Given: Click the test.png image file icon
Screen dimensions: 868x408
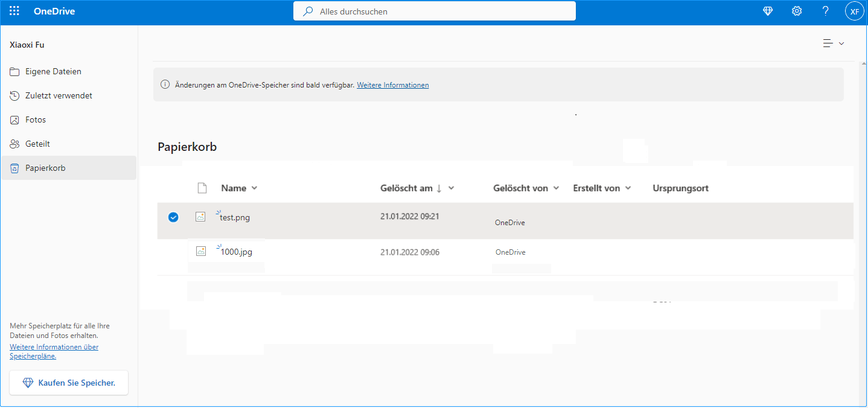Looking at the screenshot, I should click(x=200, y=217).
